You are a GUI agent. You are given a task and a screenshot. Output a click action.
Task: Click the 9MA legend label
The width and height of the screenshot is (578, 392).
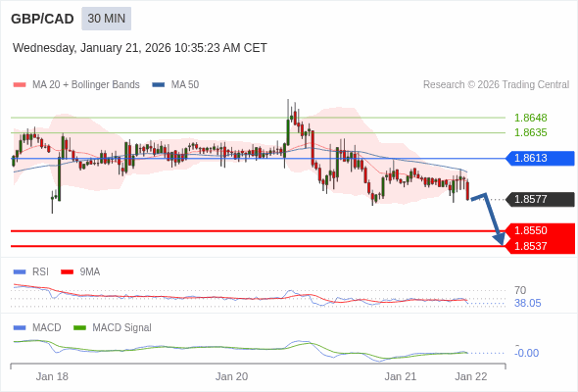tap(90, 272)
